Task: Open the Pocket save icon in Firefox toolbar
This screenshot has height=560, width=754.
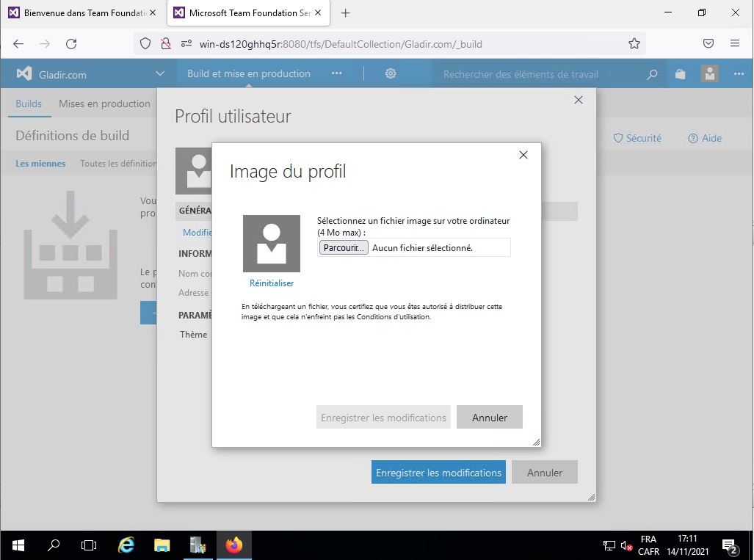Action: coord(708,43)
